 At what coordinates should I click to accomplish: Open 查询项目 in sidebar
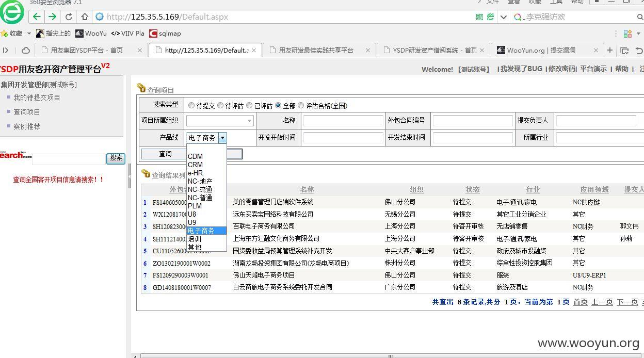click(27, 112)
